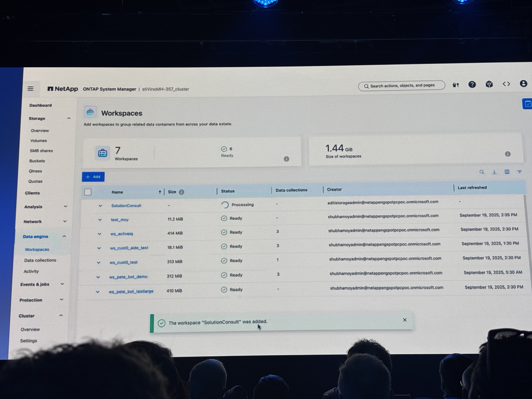Viewport: 532px width, 399px height.
Task: Open the ws_pete_bot_demo workspace link
Action: coord(128,277)
